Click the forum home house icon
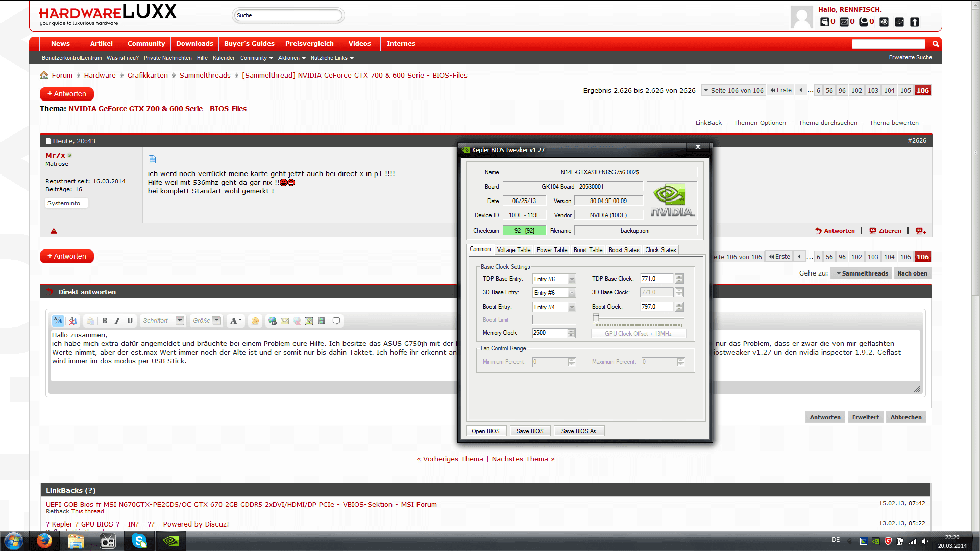The image size is (980, 551). tap(44, 75)
